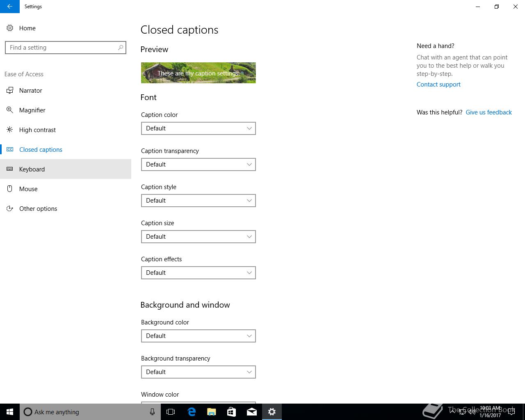Select Narrator in the sidebar

click(66, 90)
